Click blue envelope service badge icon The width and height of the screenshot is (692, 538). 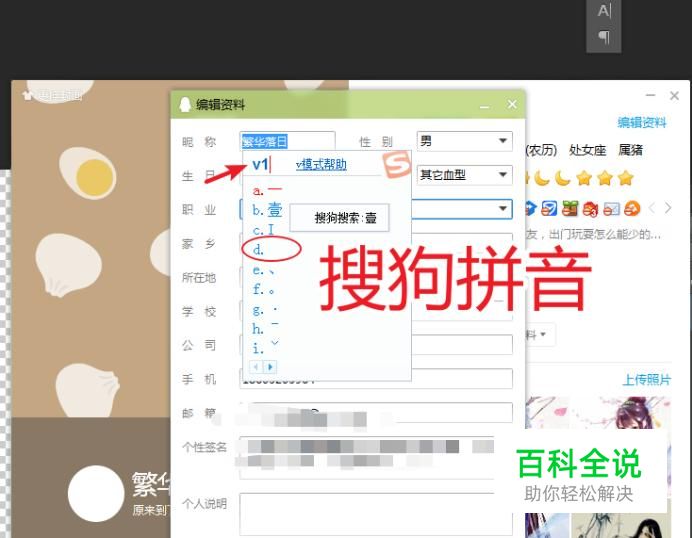(x=549, y=208)
